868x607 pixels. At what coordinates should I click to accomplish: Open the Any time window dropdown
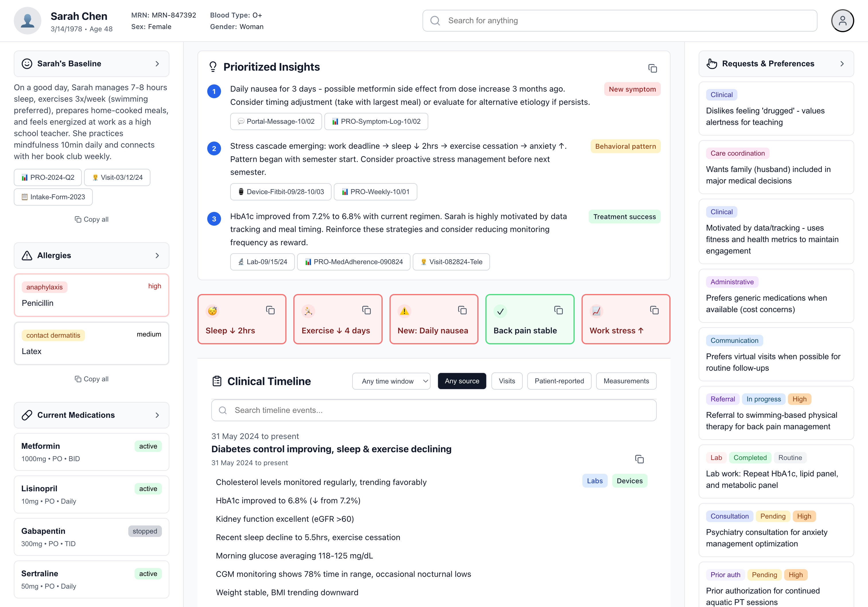pos(391,381)
